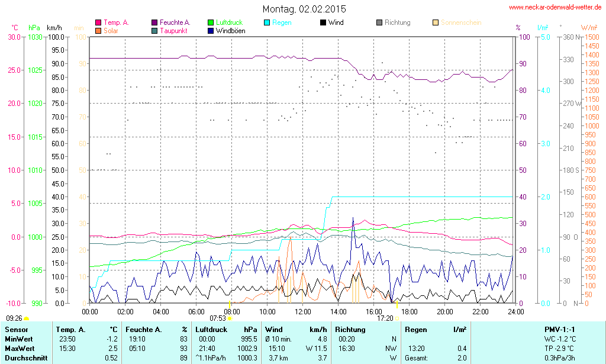This screenshot has height=364, width=606.
Task: Click the 07:53 sunrise marker
Action: click(230, 318)
